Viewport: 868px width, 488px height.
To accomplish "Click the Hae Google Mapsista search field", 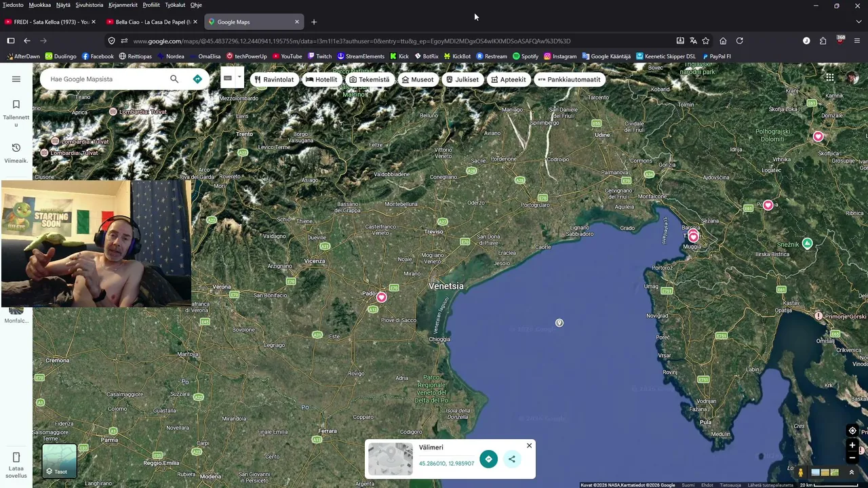I will pyautogui.click(x=105, y=79).
